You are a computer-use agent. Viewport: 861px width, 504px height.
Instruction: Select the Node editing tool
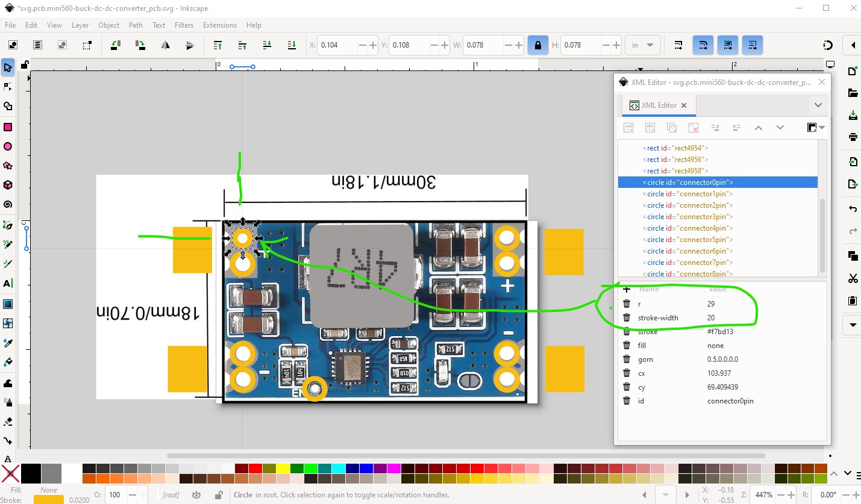pos(8,87)
